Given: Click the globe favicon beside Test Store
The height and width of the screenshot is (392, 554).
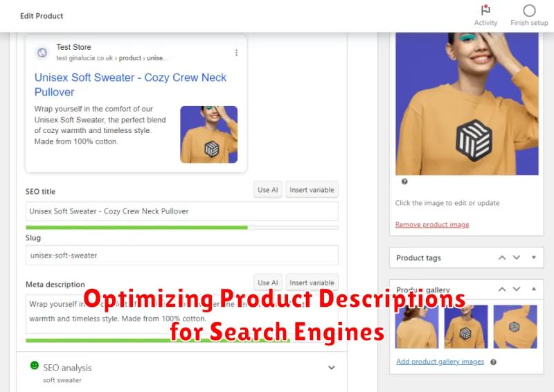Looking at the screenshot, I should coord(42,53).
